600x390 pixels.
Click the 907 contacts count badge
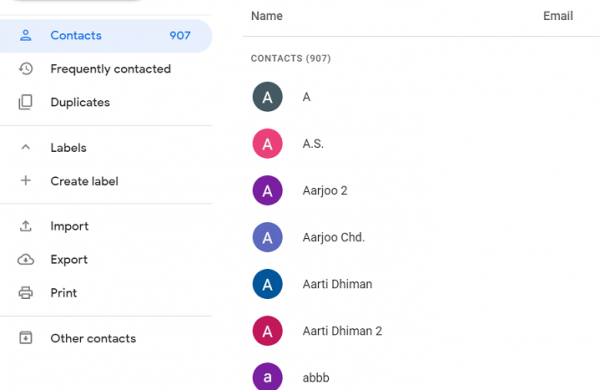pos(180,36)
